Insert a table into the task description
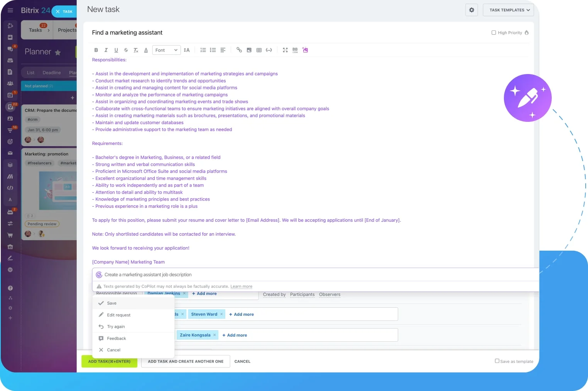This screenshot has height=391, width=588. click(x=259, y=50)
